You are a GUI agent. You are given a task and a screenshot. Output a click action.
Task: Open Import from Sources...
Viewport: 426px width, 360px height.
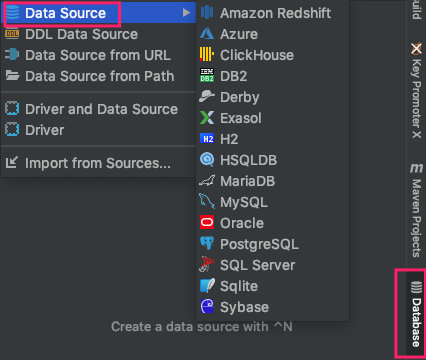click(x=99, y=163)
